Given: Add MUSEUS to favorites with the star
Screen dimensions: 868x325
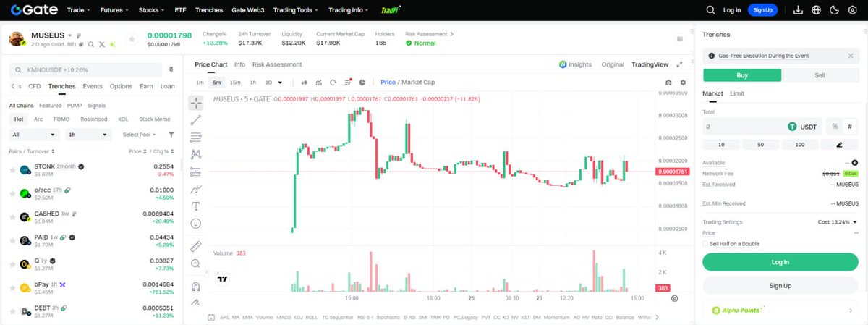Looking at the screenshot, I should pyautogui.click(x=132, y=39).
